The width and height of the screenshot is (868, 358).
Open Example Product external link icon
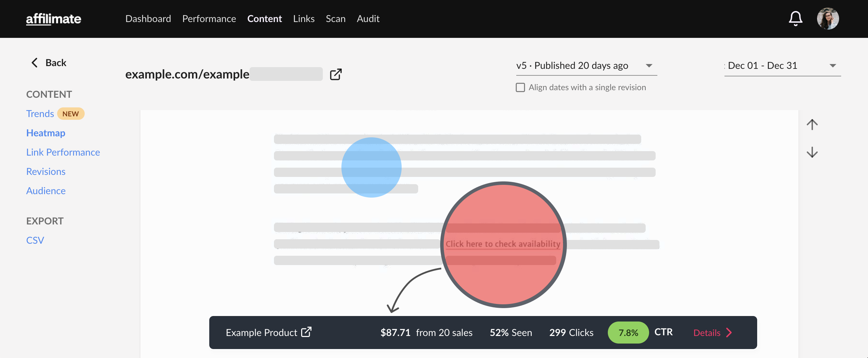click(x=306, y=332)
